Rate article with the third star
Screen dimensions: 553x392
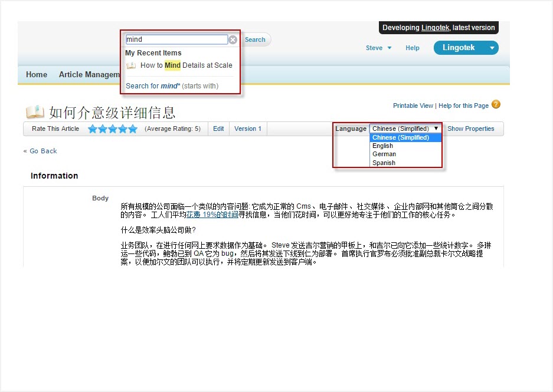113,129
